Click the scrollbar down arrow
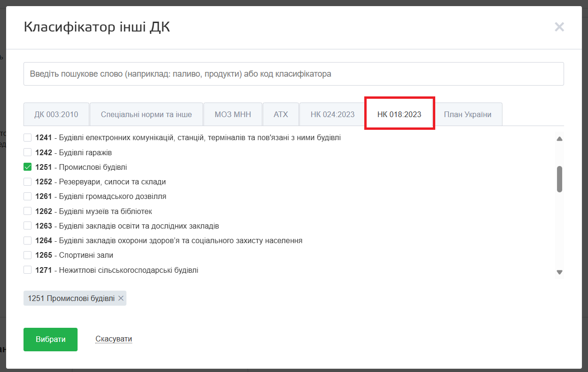Image resolution: width=588 pixels, height=372 pixels. point(559,272)
